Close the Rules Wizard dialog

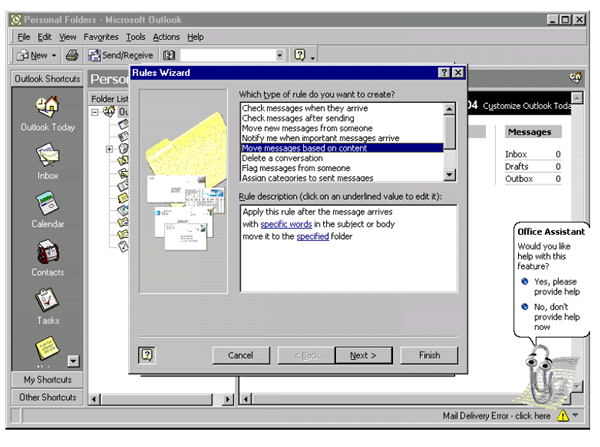458,73
